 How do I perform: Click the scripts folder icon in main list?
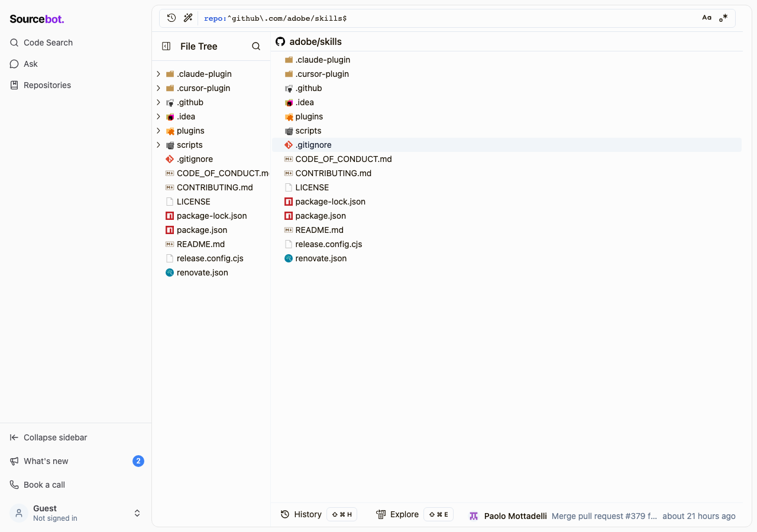(289, 131)
